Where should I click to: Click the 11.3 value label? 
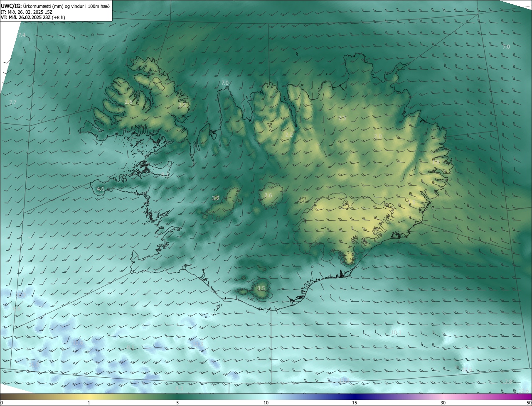(x=198, y=344)
